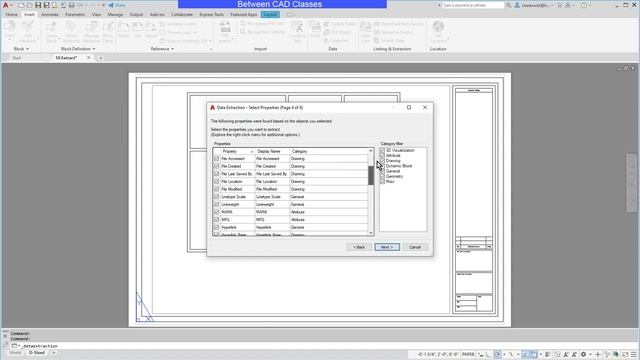Click the Manage Attributes ribbon icon
640x360 pixels.
91,31
